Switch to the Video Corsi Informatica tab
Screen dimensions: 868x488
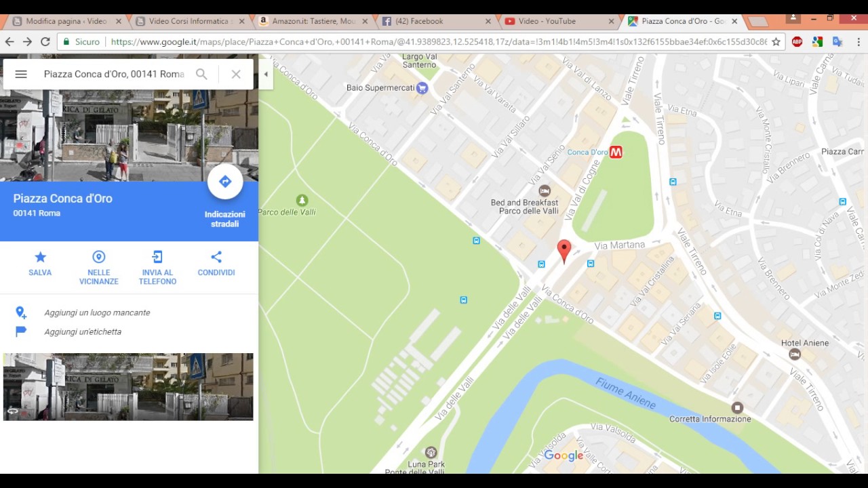coord(189,21)
